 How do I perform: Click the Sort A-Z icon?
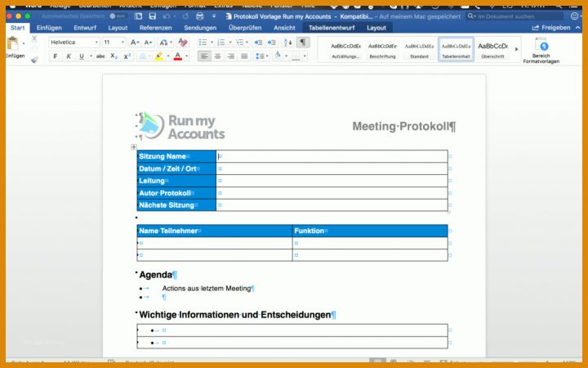point(287,43)
